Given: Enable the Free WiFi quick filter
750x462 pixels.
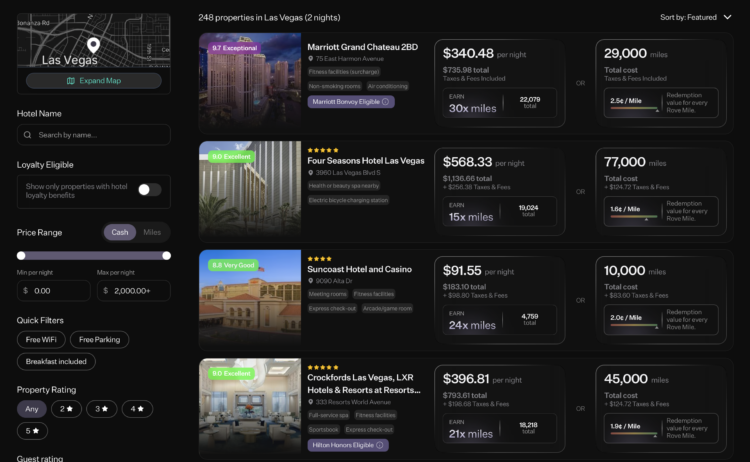Looking at the screenshot, I should pos(41,340).
